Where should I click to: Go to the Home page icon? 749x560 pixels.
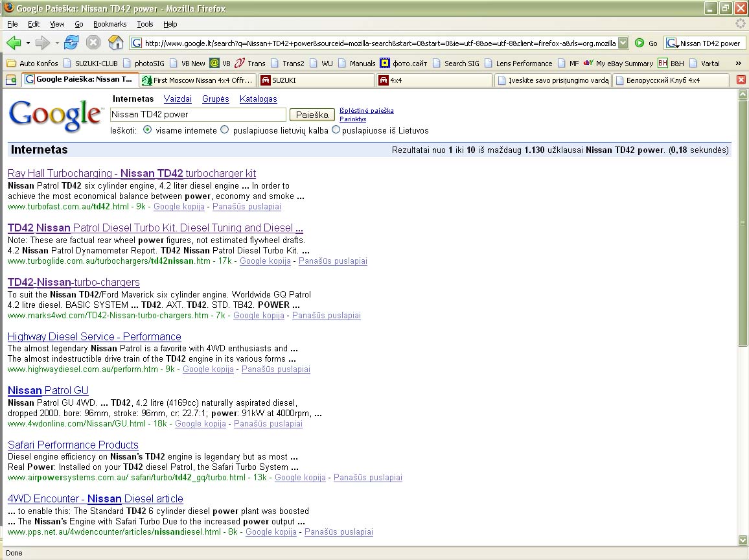(x=115, y=43)
